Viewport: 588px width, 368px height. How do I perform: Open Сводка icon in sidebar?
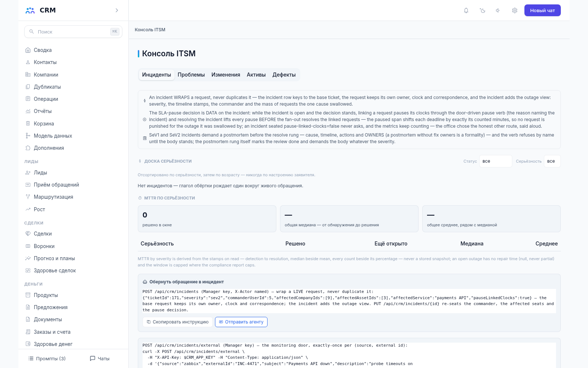[x=28, y=50]
